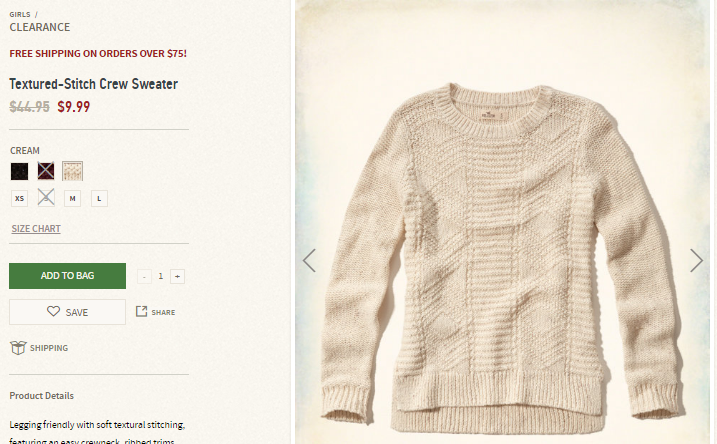Viewport: 717px width, 444px height.
Task: Decrease quantity with minus button
Action: tap(144, 276)
